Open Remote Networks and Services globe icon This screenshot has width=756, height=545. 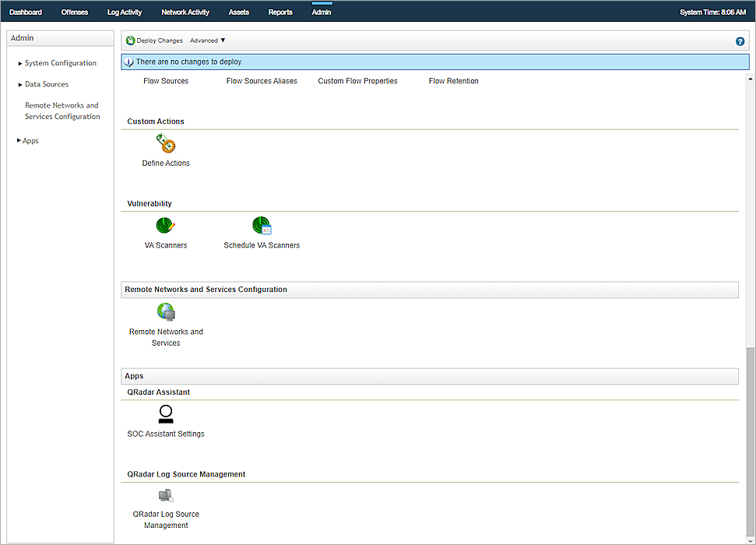pyautogui.click(x=166, y=312)
